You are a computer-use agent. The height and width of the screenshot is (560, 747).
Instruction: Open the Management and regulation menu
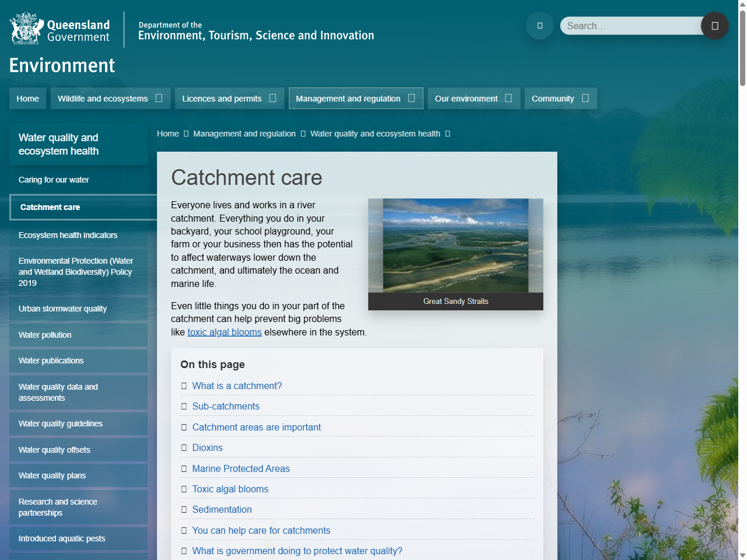coord(411,99)
